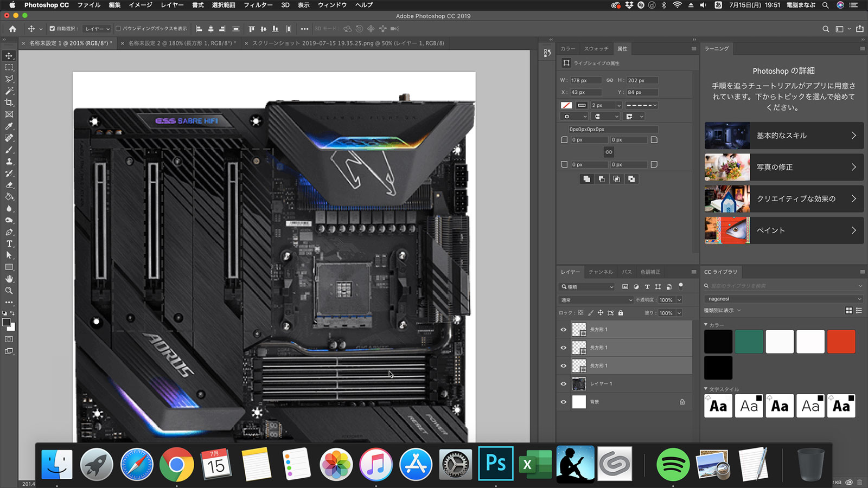Open the レイヤー auto-select dropdown
The height and width of the screenshot is (488, 868).
[97, 29]
